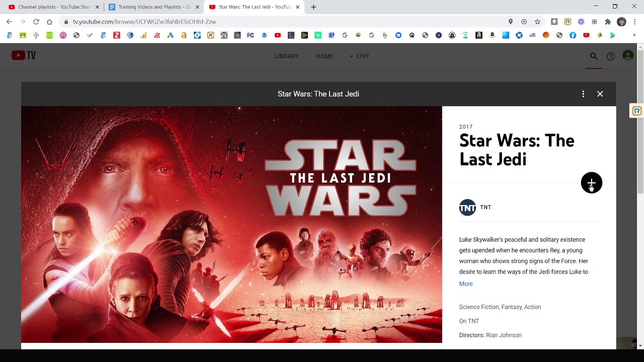
Task: Click the Action genre link
Action: point(533,307)
